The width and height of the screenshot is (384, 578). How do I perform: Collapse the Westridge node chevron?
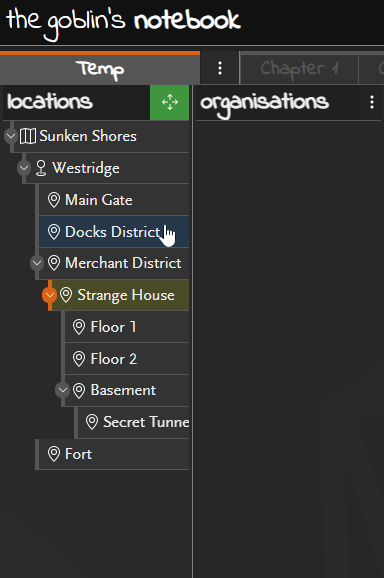tap(24, 168)
